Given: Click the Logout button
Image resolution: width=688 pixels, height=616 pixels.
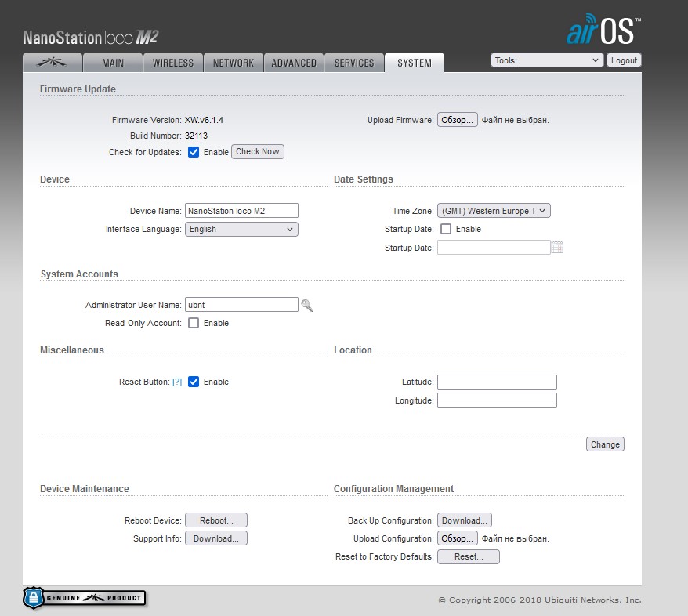Looking at the screenshot, I should tap(624, 60).
